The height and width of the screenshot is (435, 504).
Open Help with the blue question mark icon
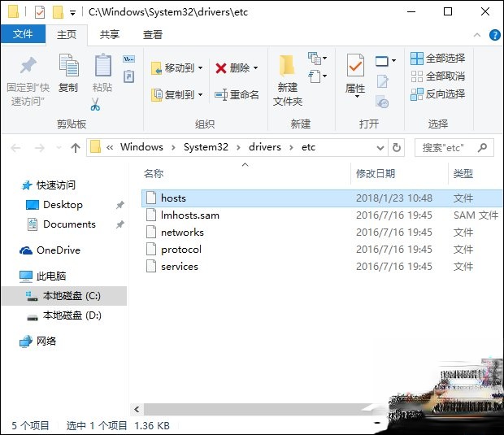[x=494, y=35]
